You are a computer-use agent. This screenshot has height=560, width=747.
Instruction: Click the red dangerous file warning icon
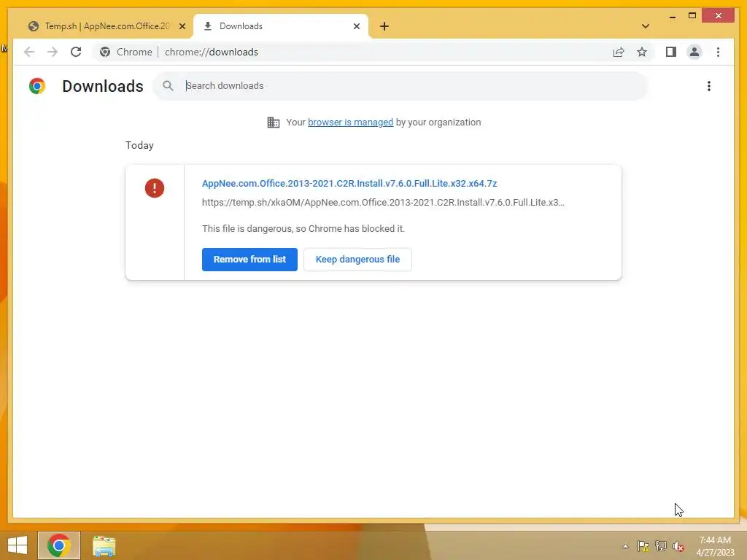click(x=155, y=187)
